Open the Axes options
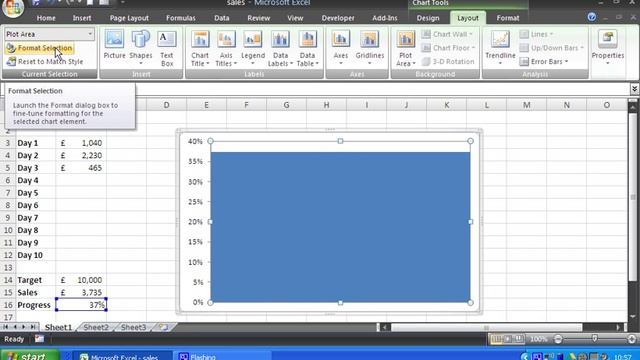Screen dimensions: 640x360 tap(340, 47)
